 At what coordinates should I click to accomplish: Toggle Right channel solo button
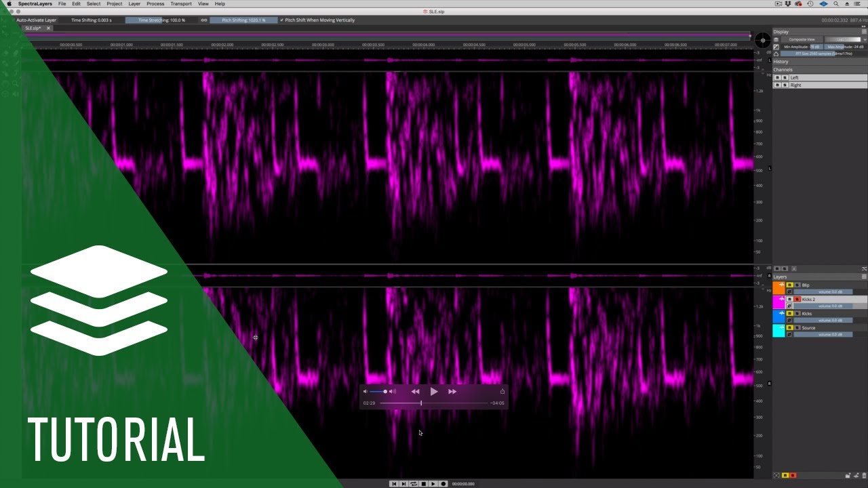point(785,85)
